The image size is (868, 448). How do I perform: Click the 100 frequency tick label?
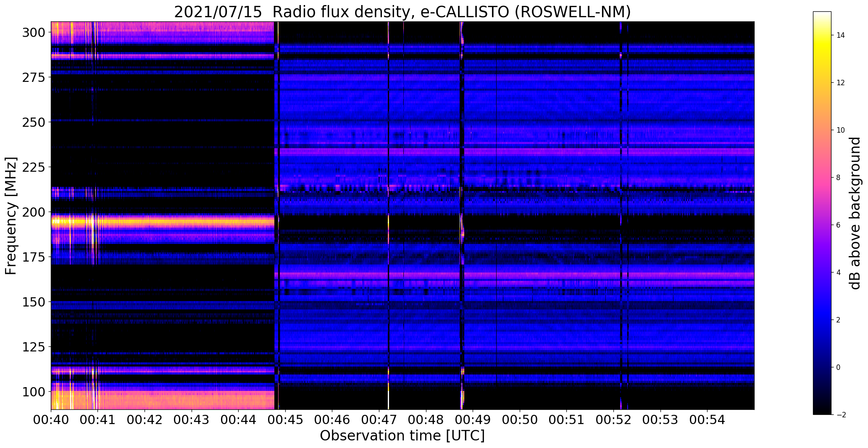pyautogui.click(x=34, y=392)
